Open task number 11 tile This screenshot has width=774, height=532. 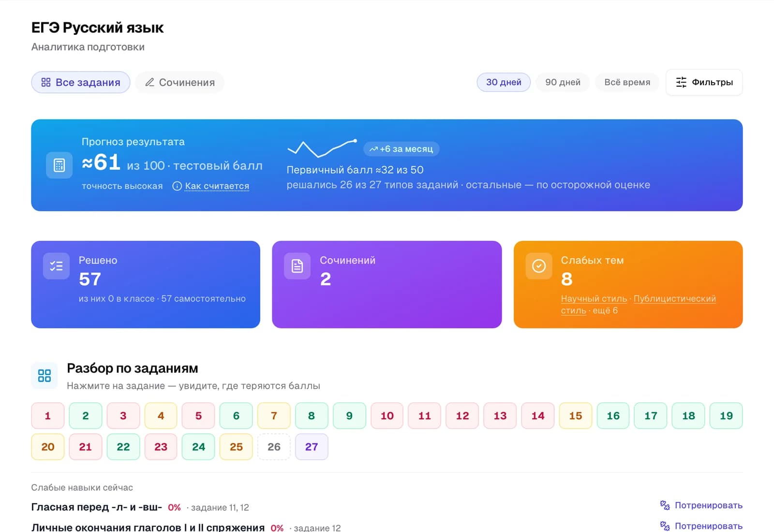pyautogui.click(x=425, y=416)
